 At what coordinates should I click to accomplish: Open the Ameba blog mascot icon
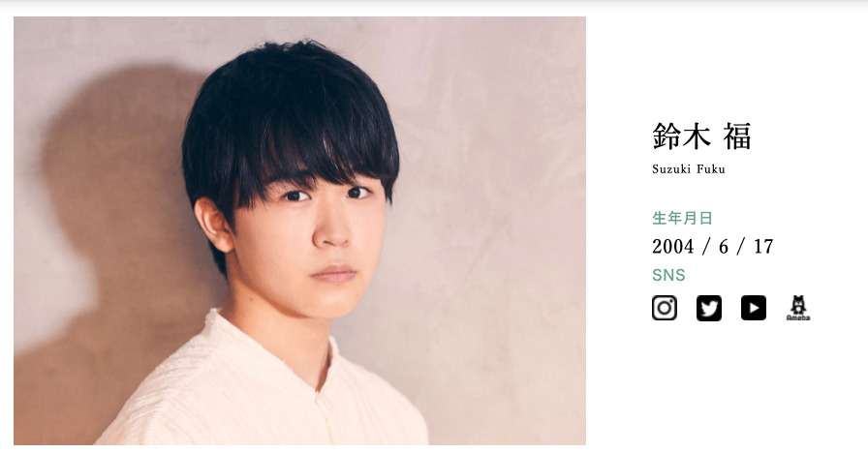pos(798,308)
